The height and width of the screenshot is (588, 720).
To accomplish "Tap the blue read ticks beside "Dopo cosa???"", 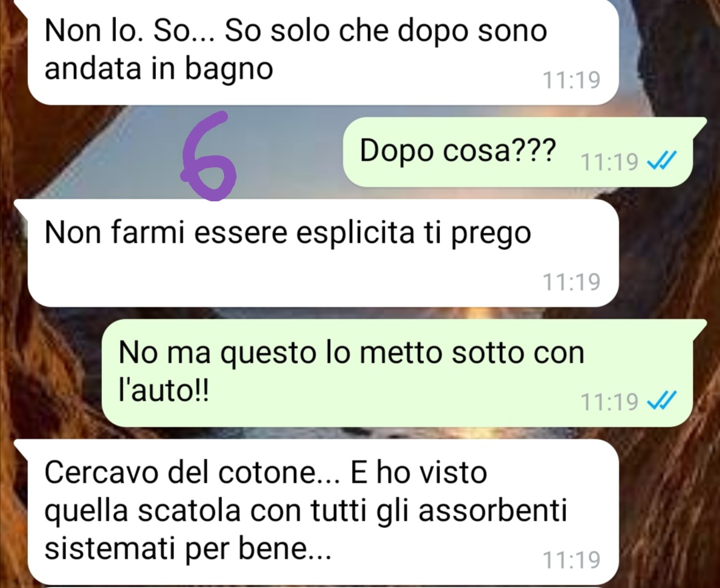I will click(x=661, y=161).
